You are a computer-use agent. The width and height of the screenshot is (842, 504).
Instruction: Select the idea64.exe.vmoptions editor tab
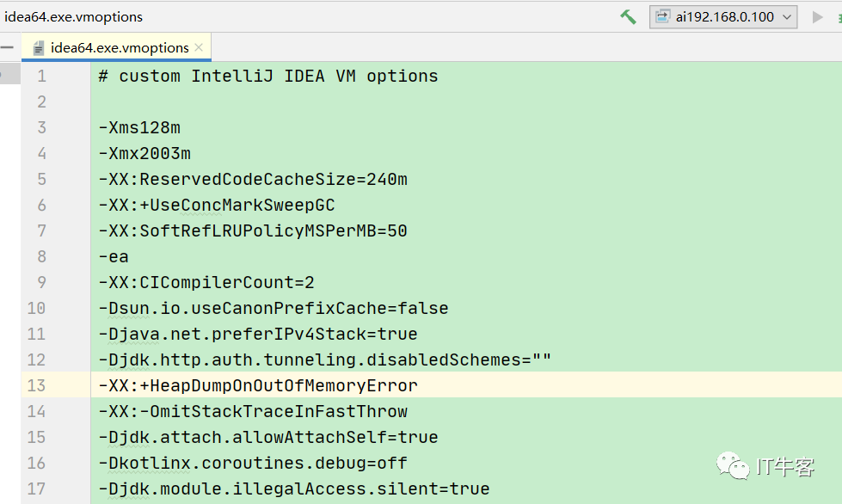(120, 48)
